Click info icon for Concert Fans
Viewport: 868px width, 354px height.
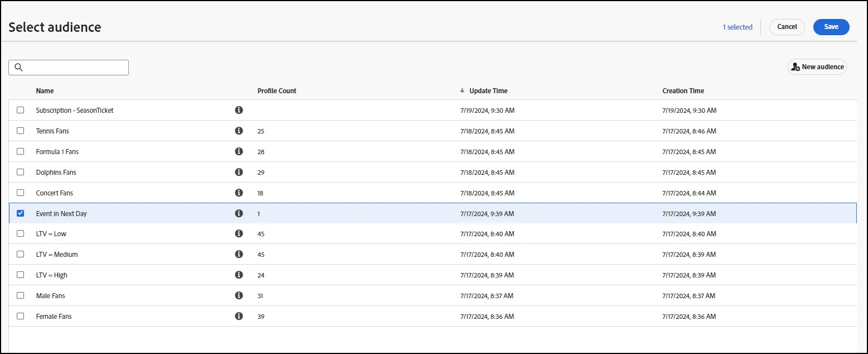click(239, 193)
